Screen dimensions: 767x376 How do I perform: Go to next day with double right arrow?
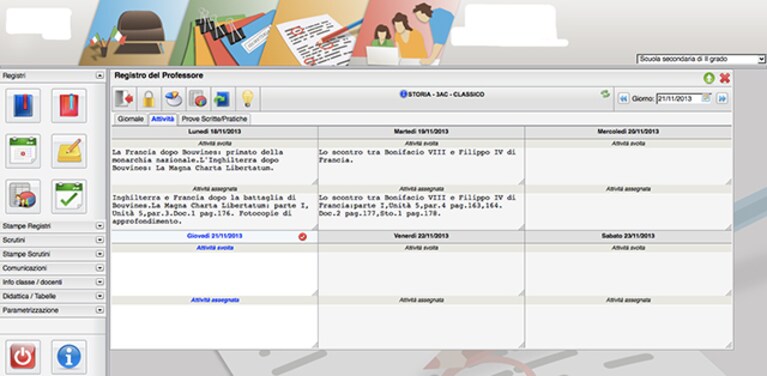coord(722,99)
